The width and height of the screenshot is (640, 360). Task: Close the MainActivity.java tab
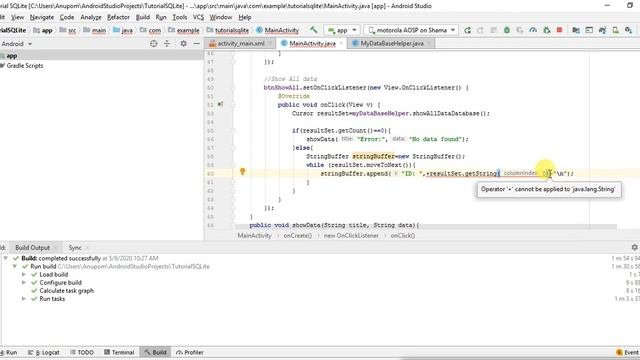tap(341, 43)
